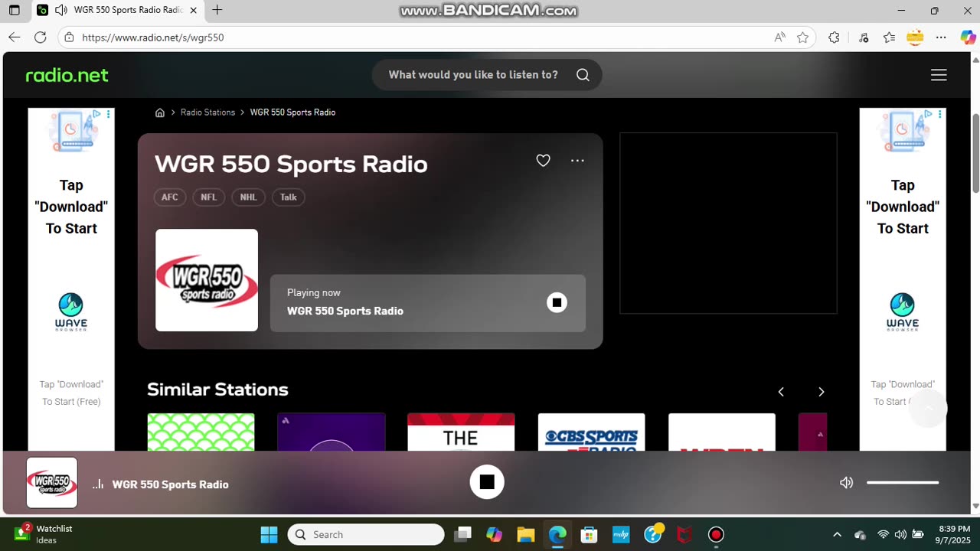This screenshot has width=980, height=551.
Task: Select the NHL tag
Action: (x=248, y=197)
